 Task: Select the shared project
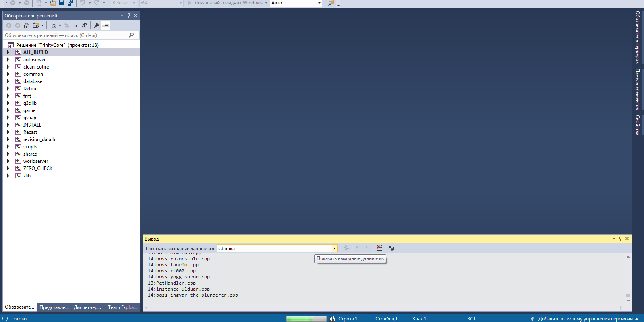30,154
